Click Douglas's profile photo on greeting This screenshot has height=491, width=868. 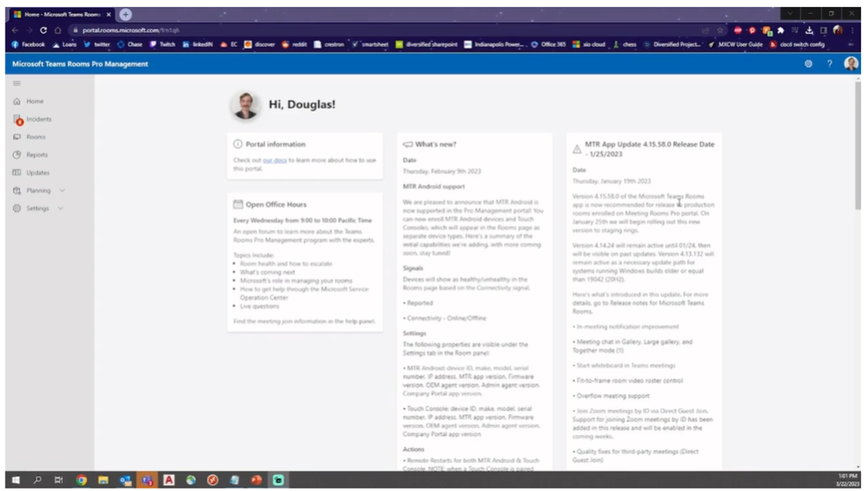(x=245, y=105)
